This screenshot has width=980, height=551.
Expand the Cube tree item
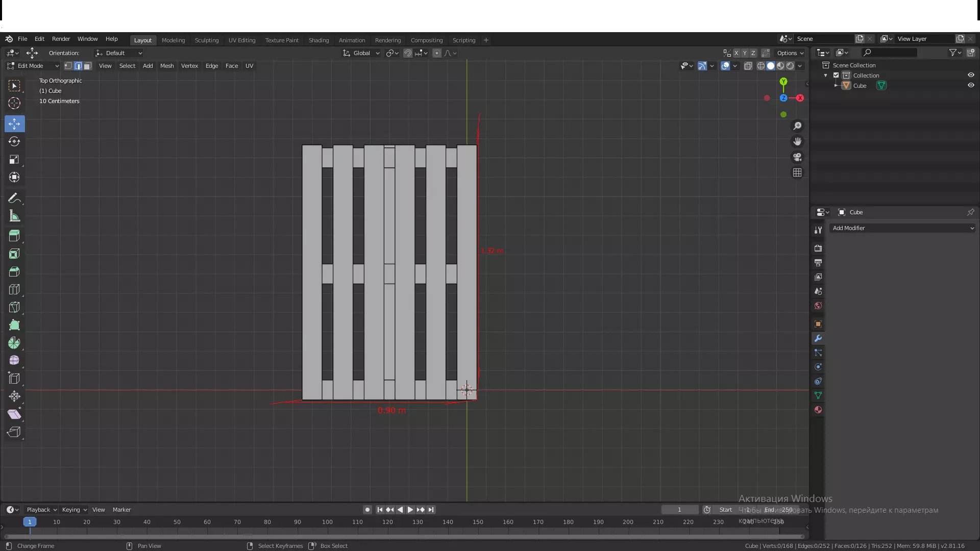tap(836, 85)
